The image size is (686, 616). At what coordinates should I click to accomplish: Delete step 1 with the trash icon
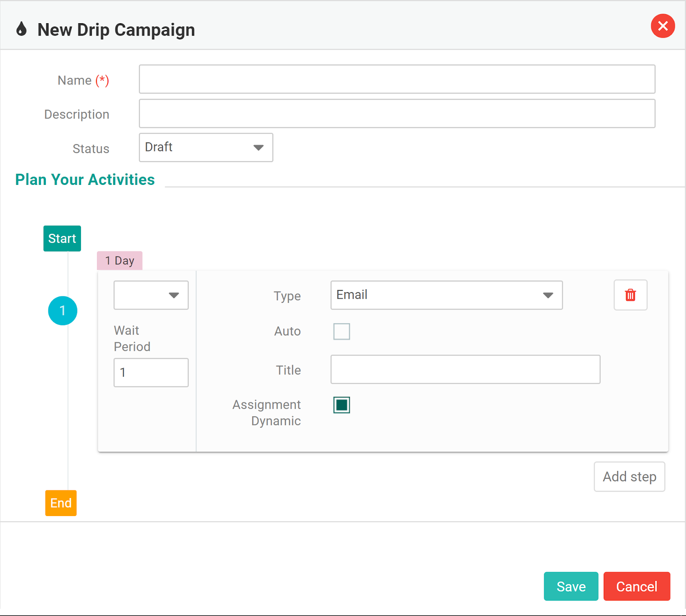pyautogui.click(x=630, y=295)
